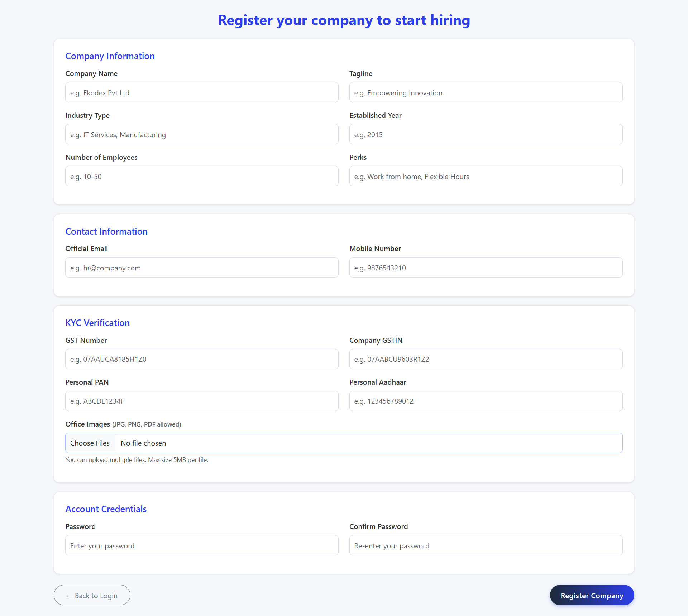Viewport: 688px width, 616px height.
Task: Click the Company Name input field
Action: (x=201, y=92)
